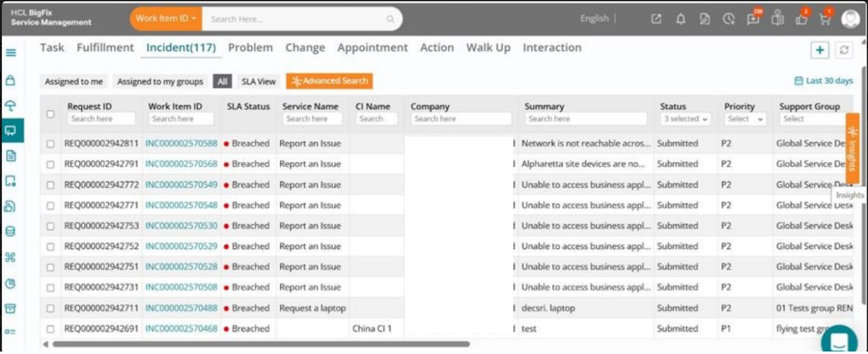Open the shopping cart icon
Image resolution: width=868 pixels, height=354 pixels.
coord(825,19)
